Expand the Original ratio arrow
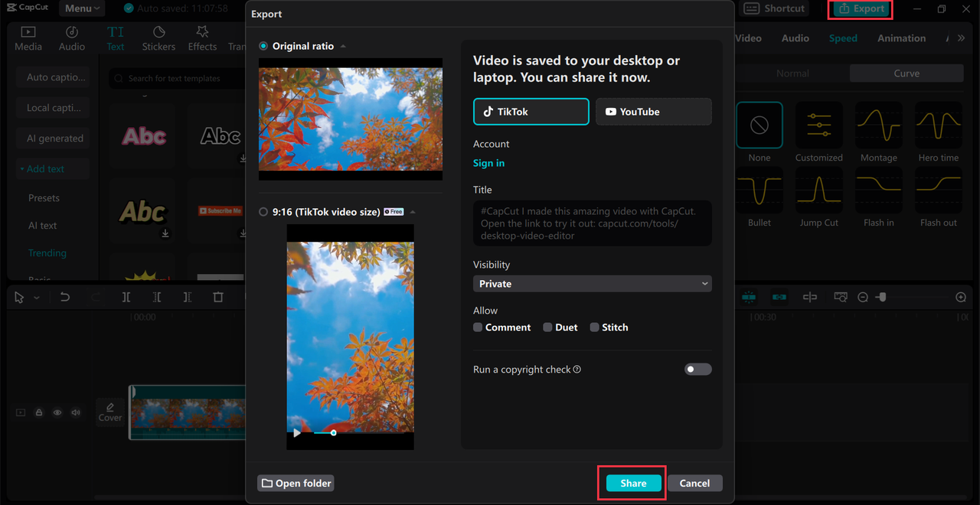 (x=343, y=47)
